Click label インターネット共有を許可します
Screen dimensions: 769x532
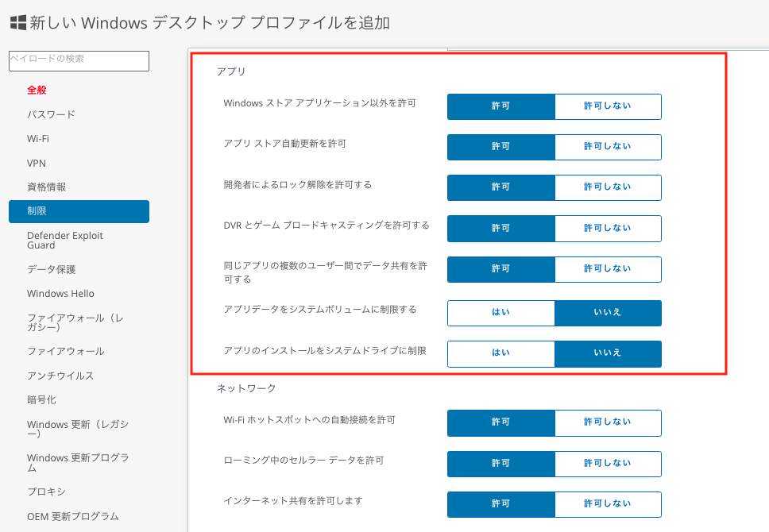[293, 500]
